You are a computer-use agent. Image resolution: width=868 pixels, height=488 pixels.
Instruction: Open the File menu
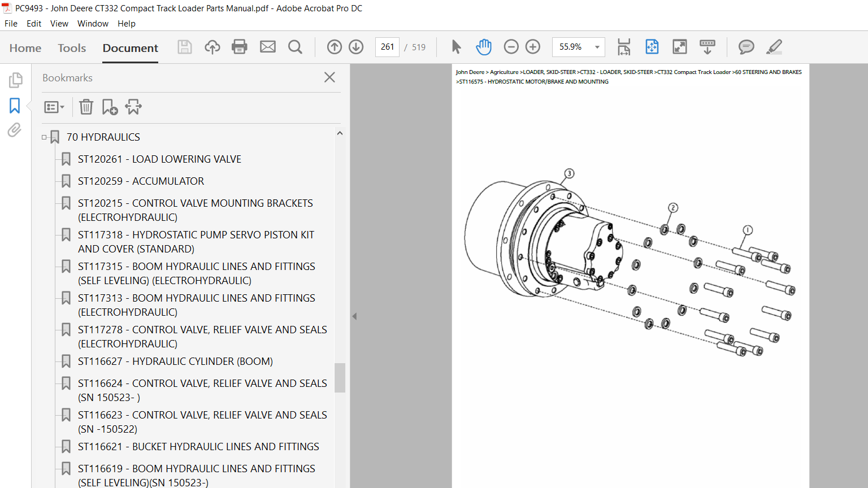point(11,24)
